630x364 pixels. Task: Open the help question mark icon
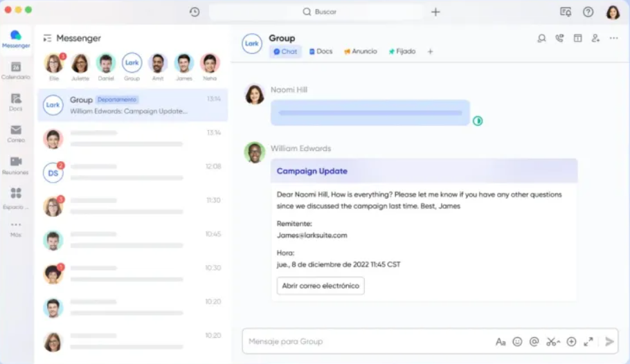588,12
